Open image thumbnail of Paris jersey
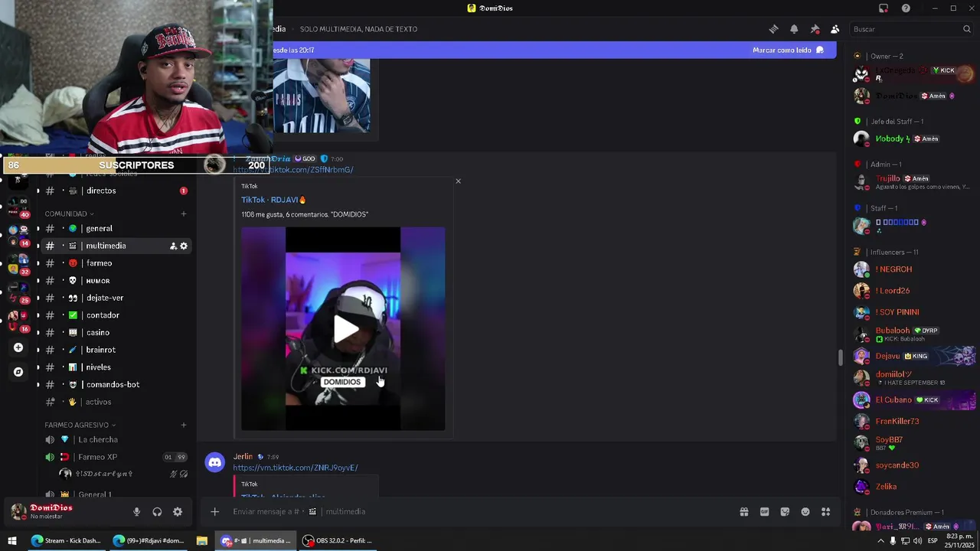This screenshot has width=980, height=551. [322, 96]
